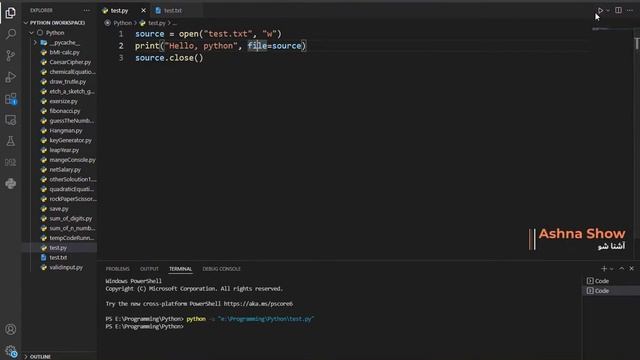Open the breadcrumb ellipsis symbol segment

tap(175, 23)
